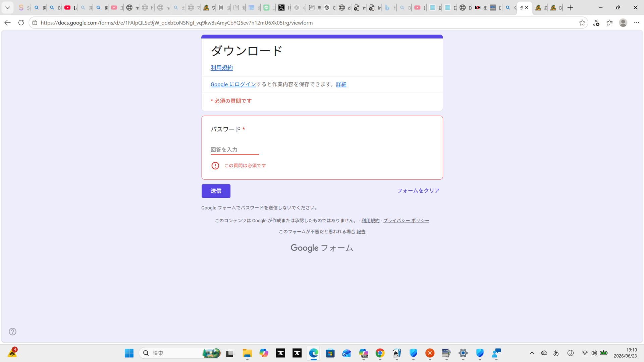Open File Explorer from taskbar

[247, 353]
